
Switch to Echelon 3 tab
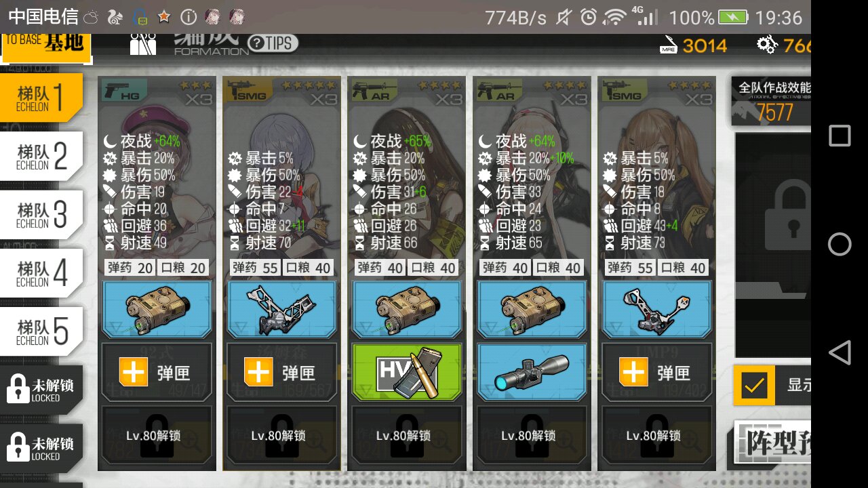(42, 215)
